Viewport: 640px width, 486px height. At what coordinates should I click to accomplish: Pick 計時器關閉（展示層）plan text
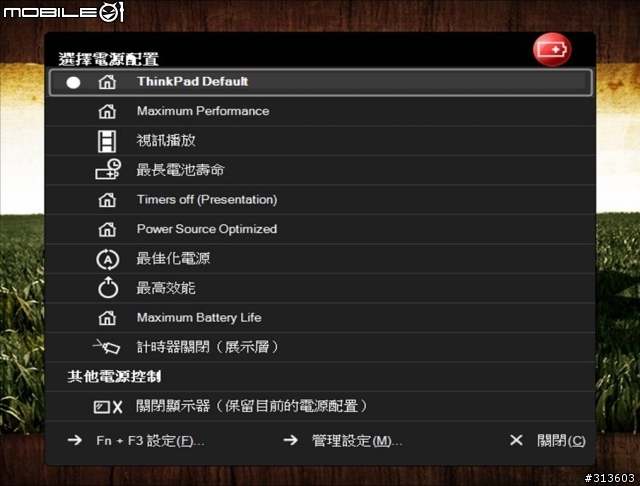pos(207,347)
